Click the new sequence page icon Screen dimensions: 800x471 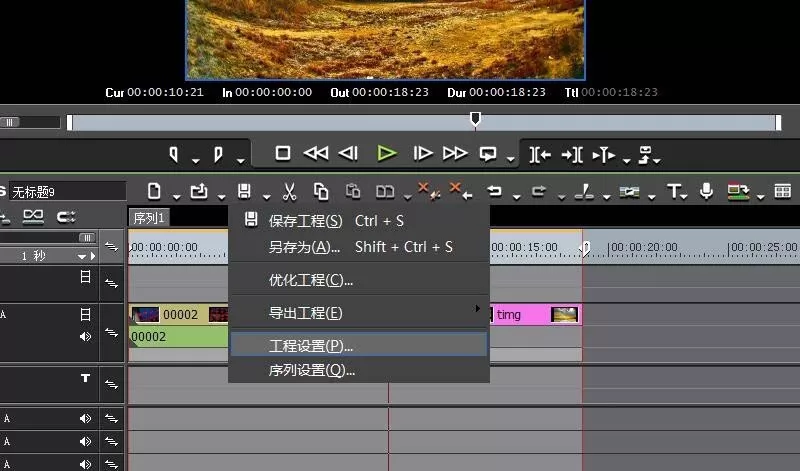[154, 192]
